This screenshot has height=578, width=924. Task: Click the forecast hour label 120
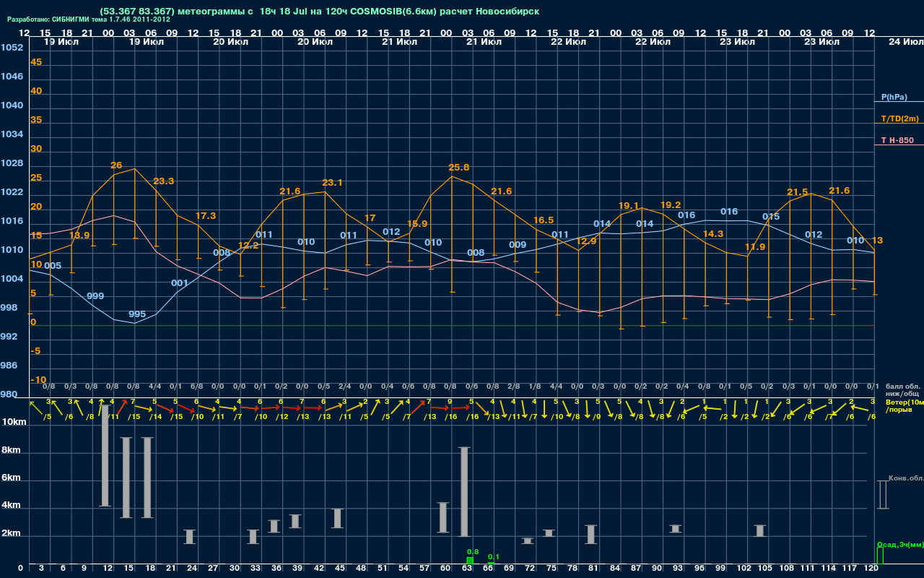871,569
